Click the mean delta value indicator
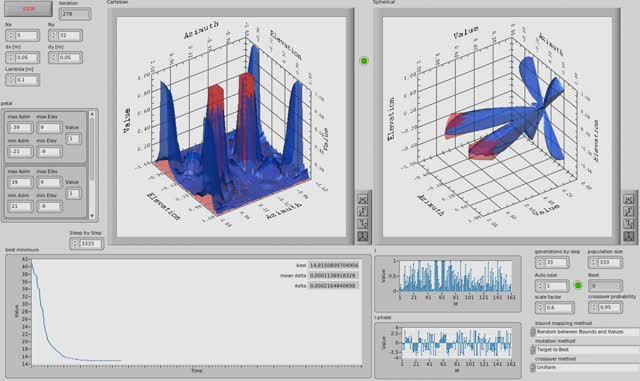 tap(333, 276)
